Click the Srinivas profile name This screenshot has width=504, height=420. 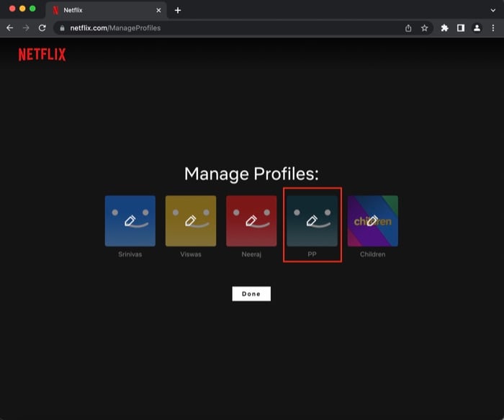pos(130,254)
